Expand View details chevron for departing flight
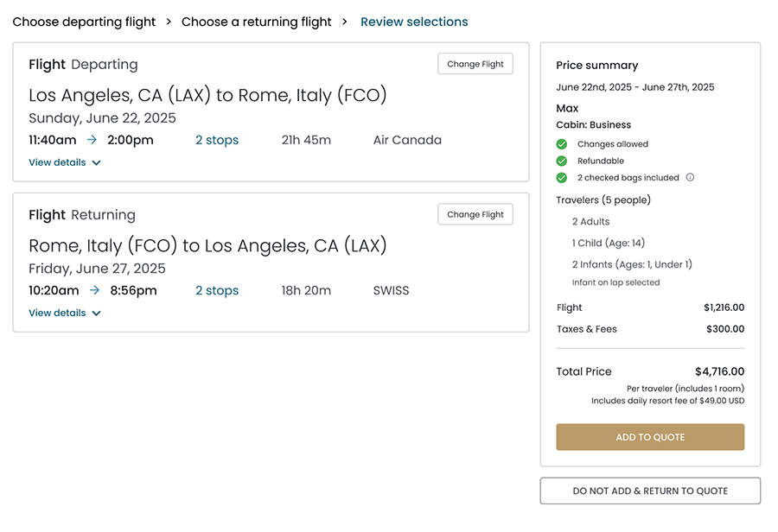Image resolution: width=778 pixels, height=532 pixels. coord(96,163)
